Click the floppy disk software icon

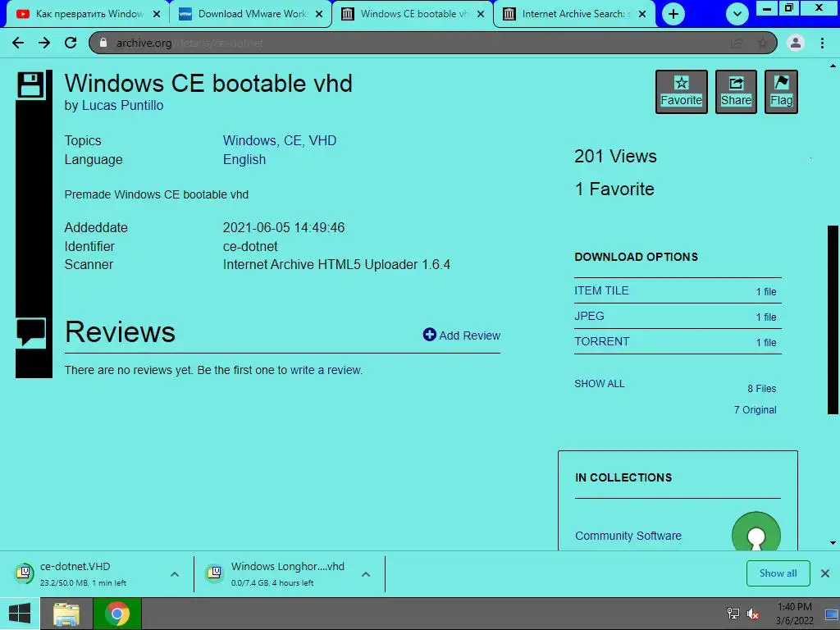[30, 84]
